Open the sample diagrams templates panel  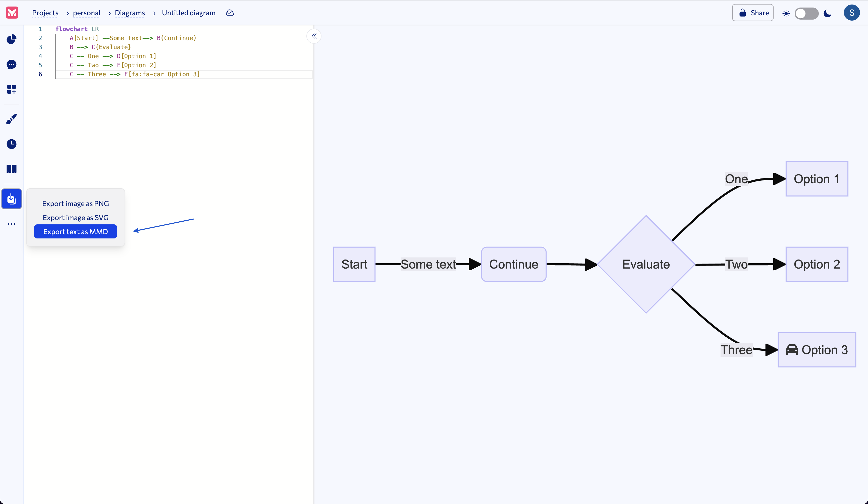pyautogui.click(x=11, y=90)
